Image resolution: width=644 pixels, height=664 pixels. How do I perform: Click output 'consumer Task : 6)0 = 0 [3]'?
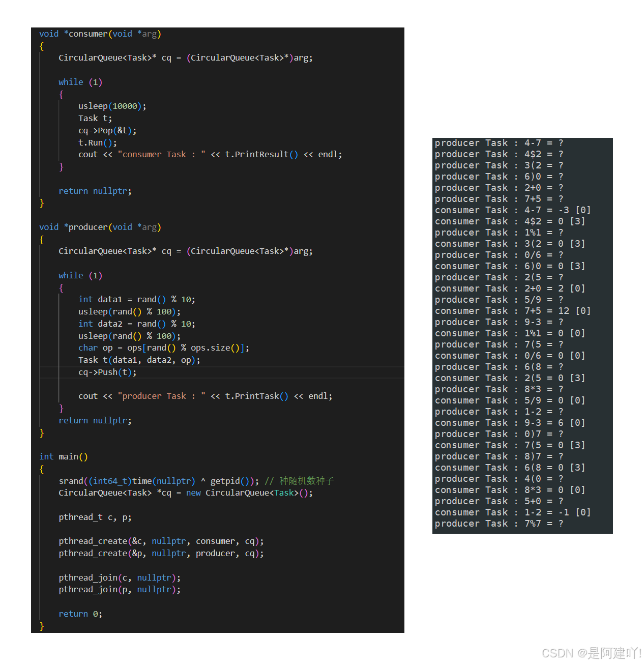510,266
